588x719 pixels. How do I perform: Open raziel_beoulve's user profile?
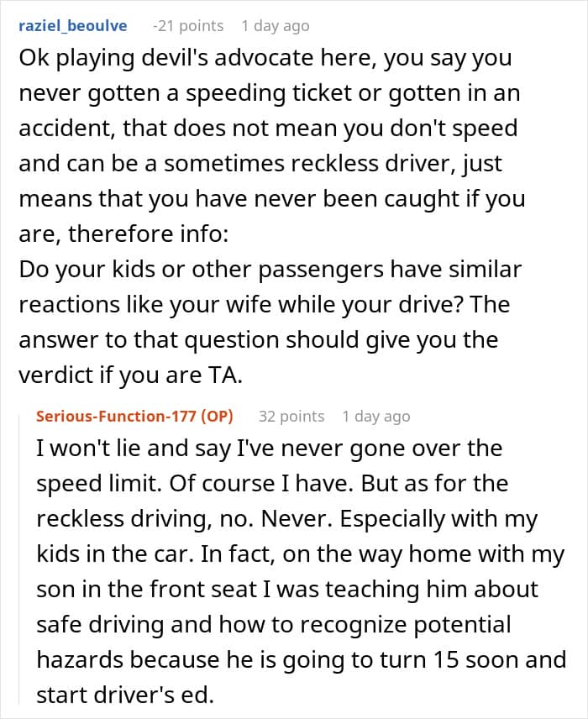coord(73,26)
